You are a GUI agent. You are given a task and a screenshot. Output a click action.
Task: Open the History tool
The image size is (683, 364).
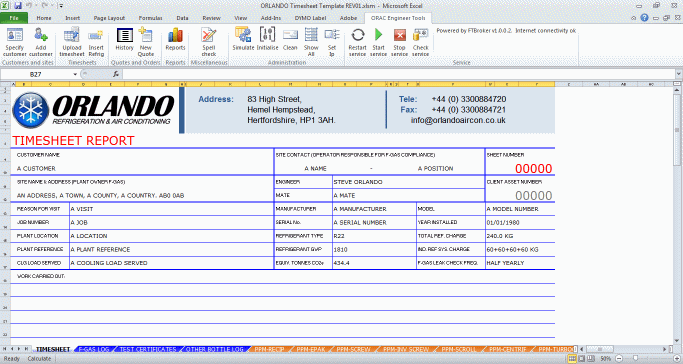pyautogui.click(x=124, y=39)
